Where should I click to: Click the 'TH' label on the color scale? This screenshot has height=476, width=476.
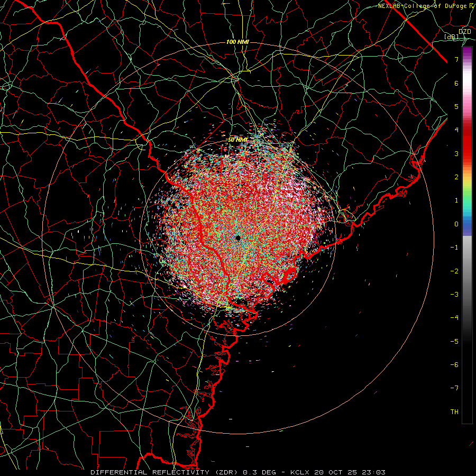[x=454, y=412]
